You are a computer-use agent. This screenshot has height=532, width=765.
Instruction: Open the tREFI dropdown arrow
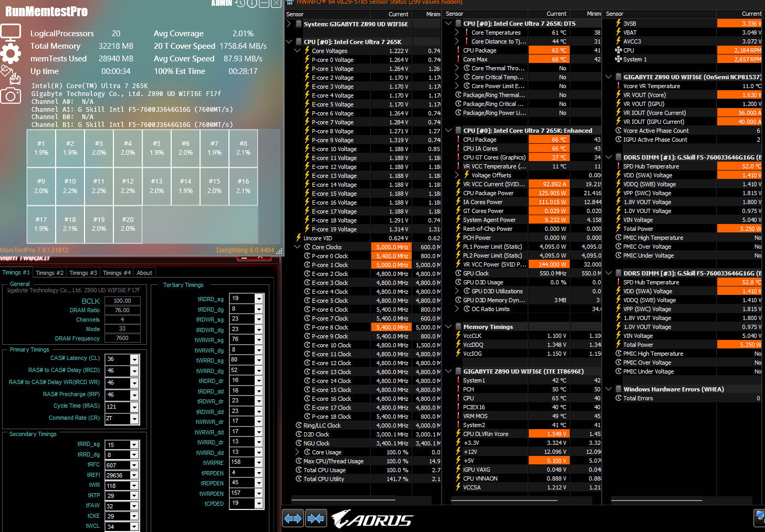(x=134, y=475)
